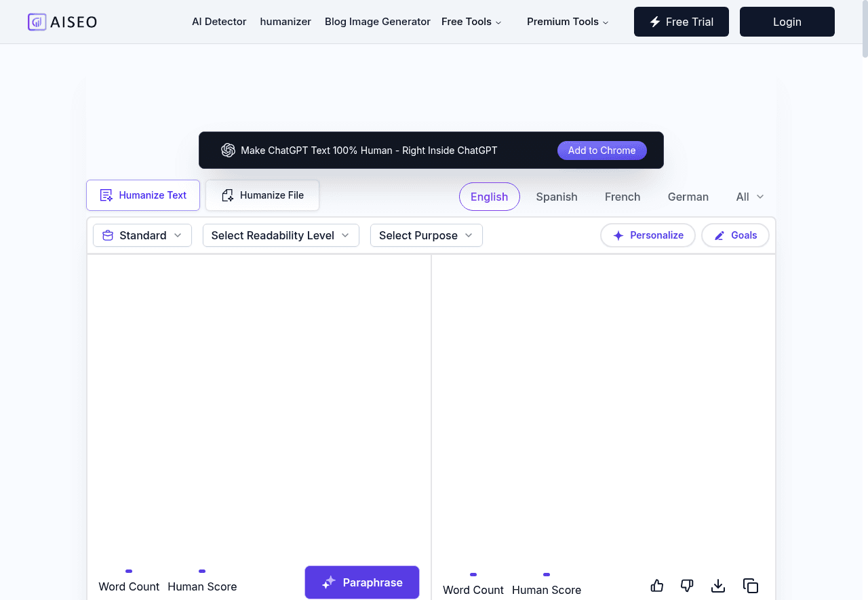Open the Select Purpose dropdown
The width and height of the screenshot is (868, 600).
[x=426, y=235]
